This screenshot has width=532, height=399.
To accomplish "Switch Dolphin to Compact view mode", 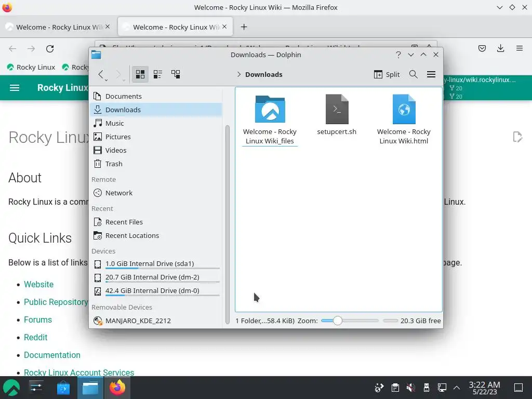I will [158, 74].
